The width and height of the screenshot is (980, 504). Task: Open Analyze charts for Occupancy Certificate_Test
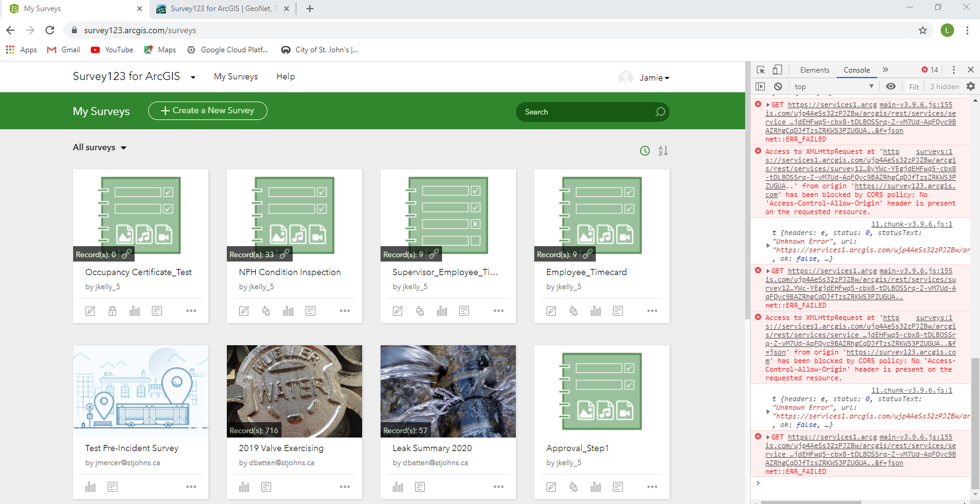click(135, 311)
